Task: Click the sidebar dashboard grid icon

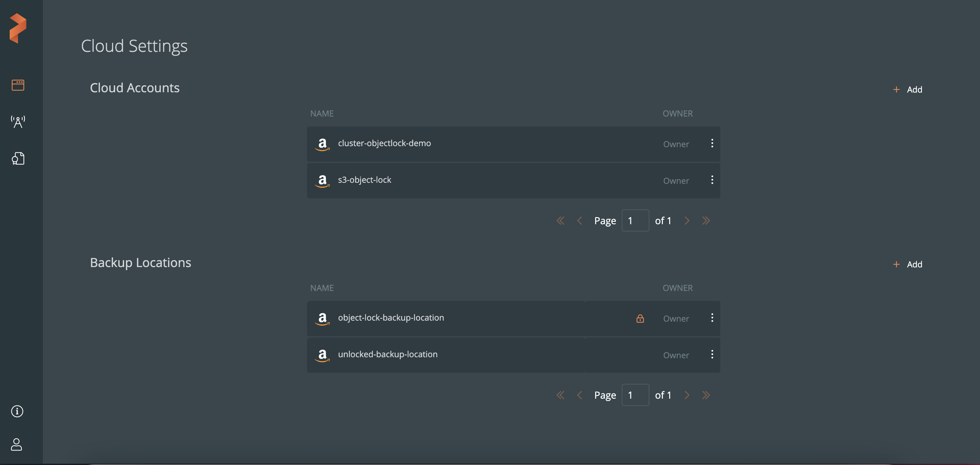Action: tap(18, 84)
